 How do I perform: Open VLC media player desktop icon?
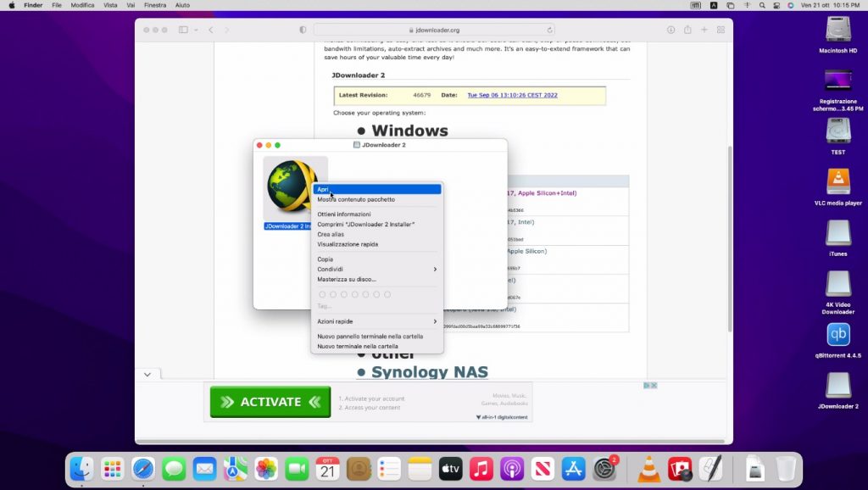[x=837, y=183]
